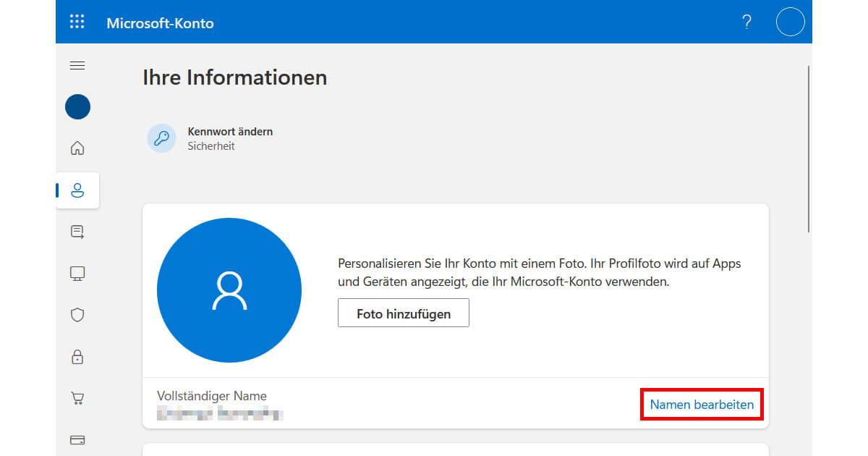Open security via the shield icon

coord(77,314)
